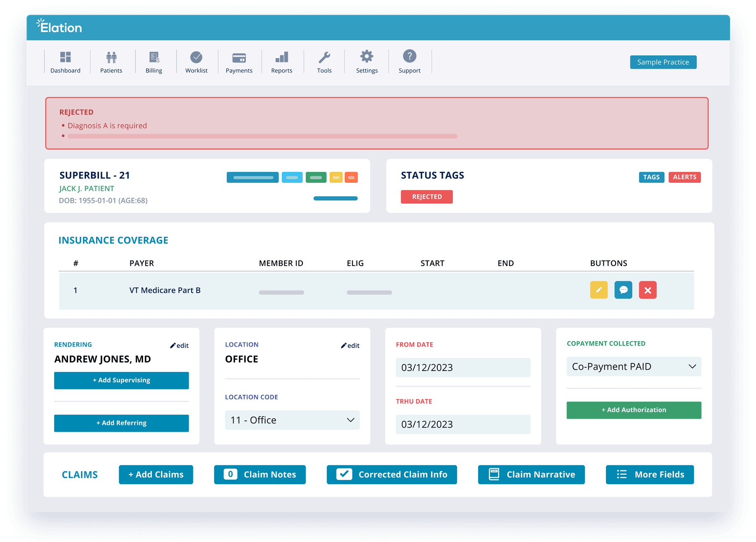The height and width of the screenshot is (542, 756).
Task: Go to the Payments screen
Action: [x=239, y=61]
